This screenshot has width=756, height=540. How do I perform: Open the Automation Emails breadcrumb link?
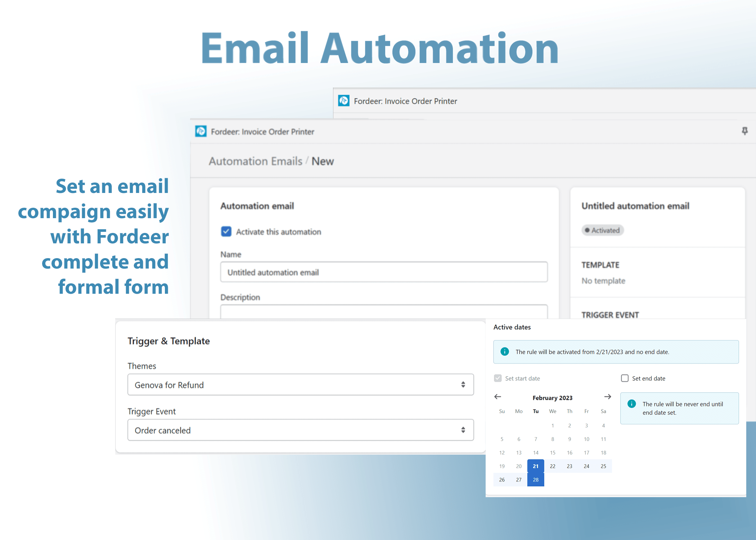click(256, 161)
